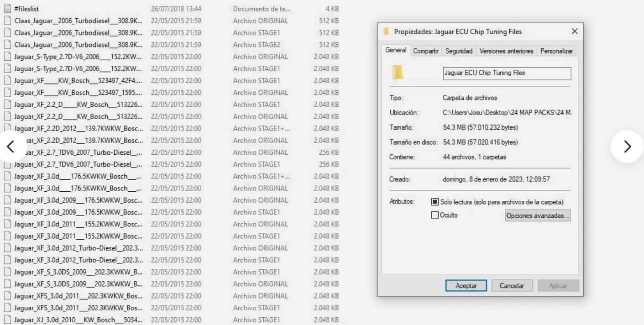The image size is (644, 325).
Task: Expand Opciones avanzadas settings
Action: point(537,215)
